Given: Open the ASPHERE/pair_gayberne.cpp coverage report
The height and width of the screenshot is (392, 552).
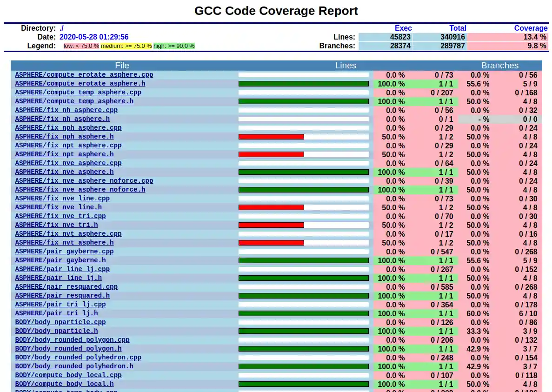Looking at the screenshot, I should tap(64, 251).
